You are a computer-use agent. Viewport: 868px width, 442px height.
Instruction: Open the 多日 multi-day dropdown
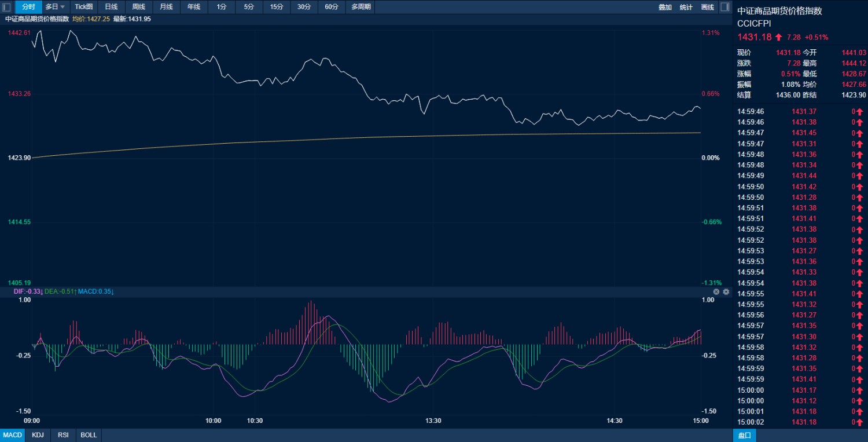[x=56, y=7]
